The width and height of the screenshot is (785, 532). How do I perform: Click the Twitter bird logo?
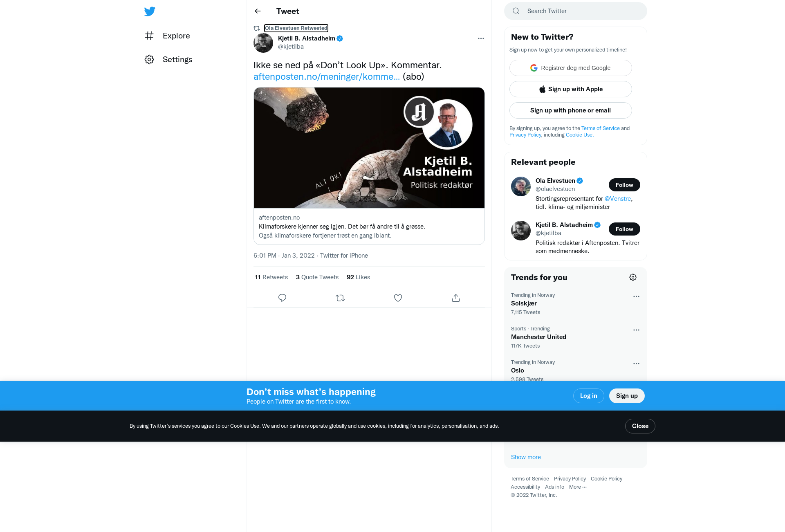(x=150, y=11)
